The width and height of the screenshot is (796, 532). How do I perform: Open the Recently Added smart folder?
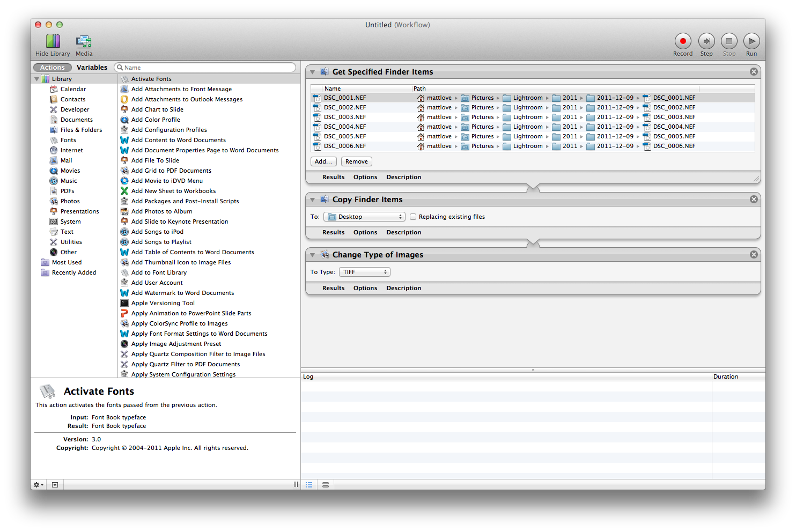point(69,272)
